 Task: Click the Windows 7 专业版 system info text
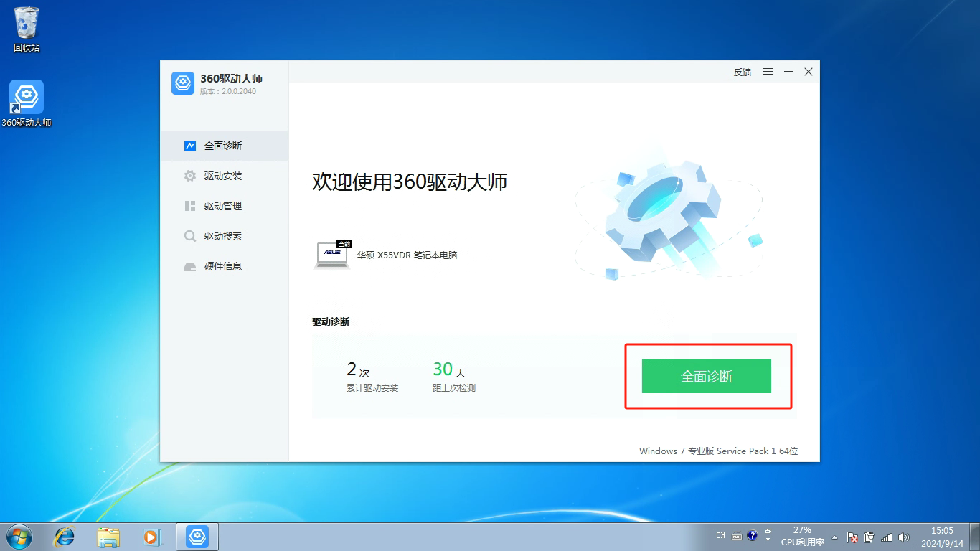pyautogui.click(x=719, y=451)
